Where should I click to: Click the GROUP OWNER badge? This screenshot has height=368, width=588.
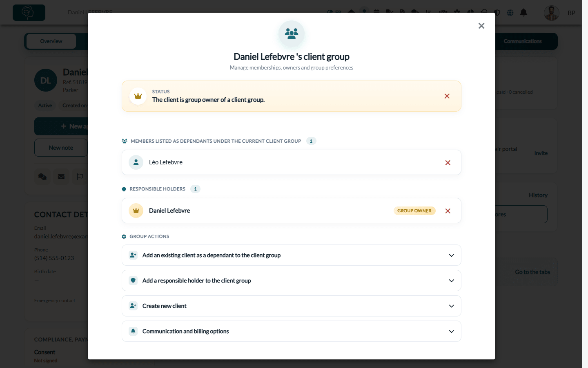coord(414,211)
